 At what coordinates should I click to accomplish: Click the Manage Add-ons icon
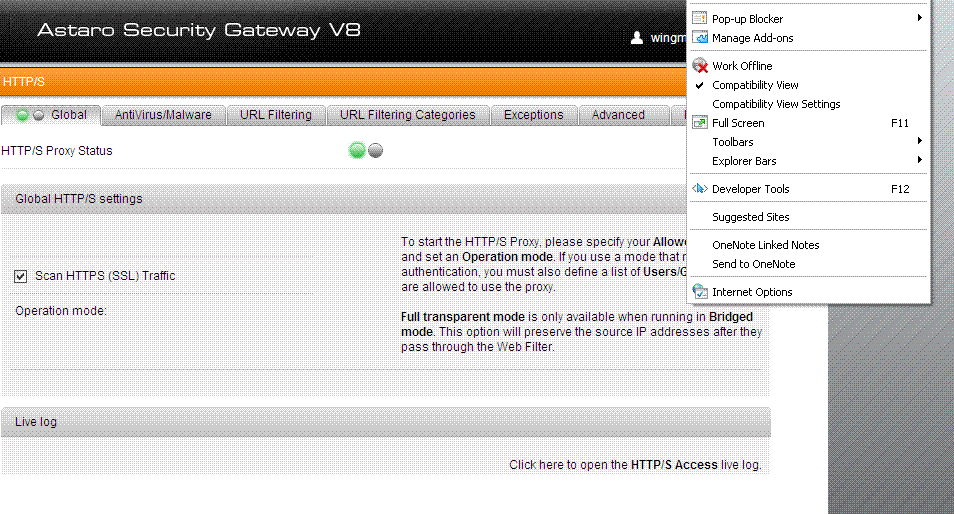coord(700,37)
